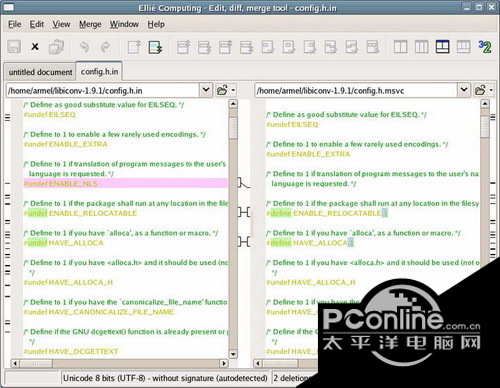500x388 pixels.
Task: Select the three-pane vertical layout icon
Action: click(x=421, y=47)
